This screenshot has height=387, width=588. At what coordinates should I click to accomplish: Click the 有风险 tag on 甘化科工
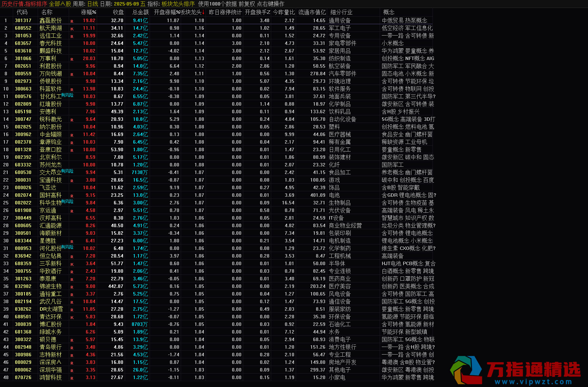67,95
